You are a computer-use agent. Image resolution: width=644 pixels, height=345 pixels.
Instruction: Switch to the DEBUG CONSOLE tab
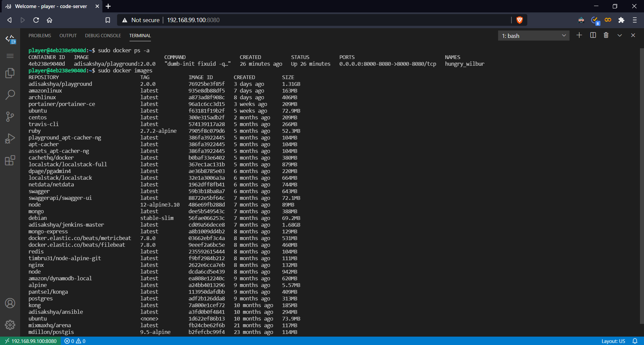point(103,36)
